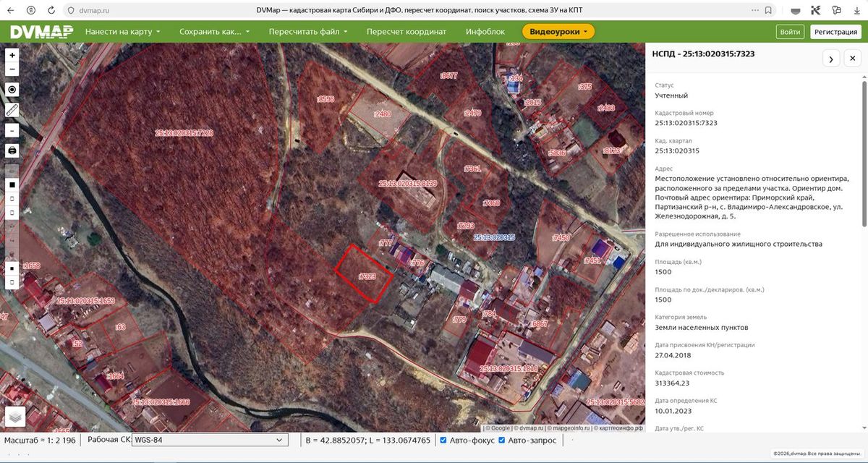868x463 pixels.
Task: Click the K extension icon
Action: coord(815,11)
